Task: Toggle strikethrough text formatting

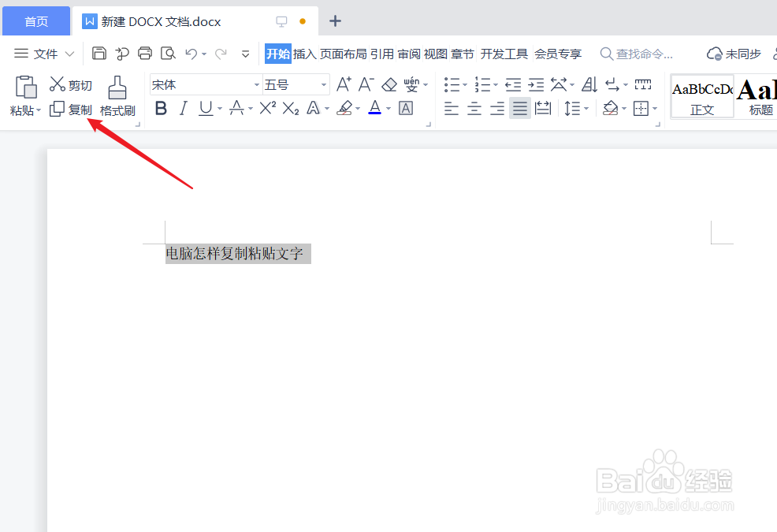Action: tap(236, 108)
